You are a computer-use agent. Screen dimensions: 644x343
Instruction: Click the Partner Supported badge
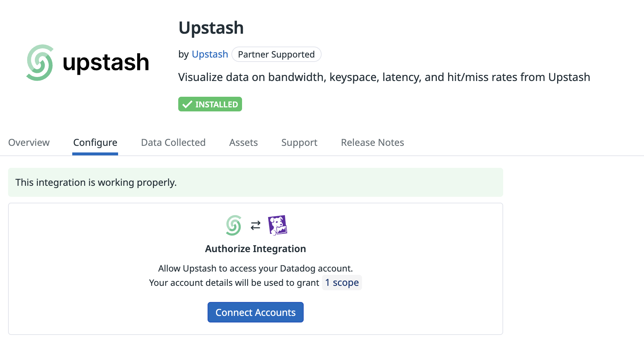pos(277,54)
